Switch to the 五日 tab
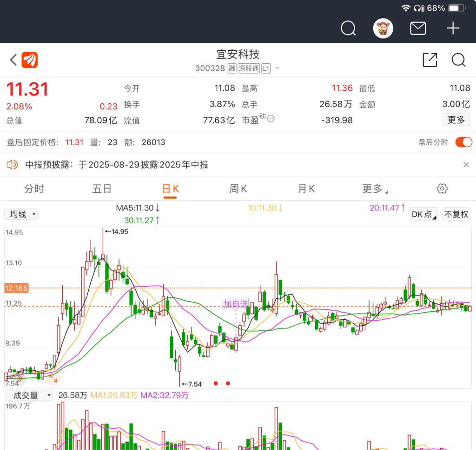Image resolution: width=476 pixels, height=450 pixels. [102, 189]
